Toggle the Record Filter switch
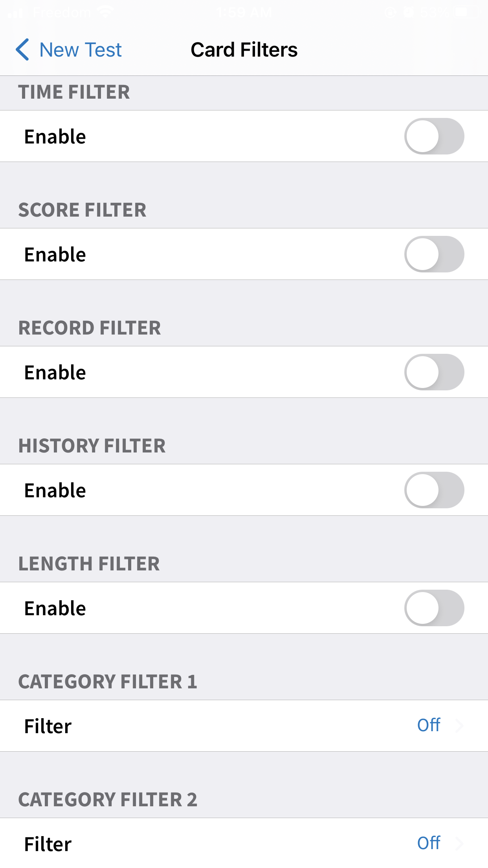This screenshot has width=488, height=868. tap(434, 372)
